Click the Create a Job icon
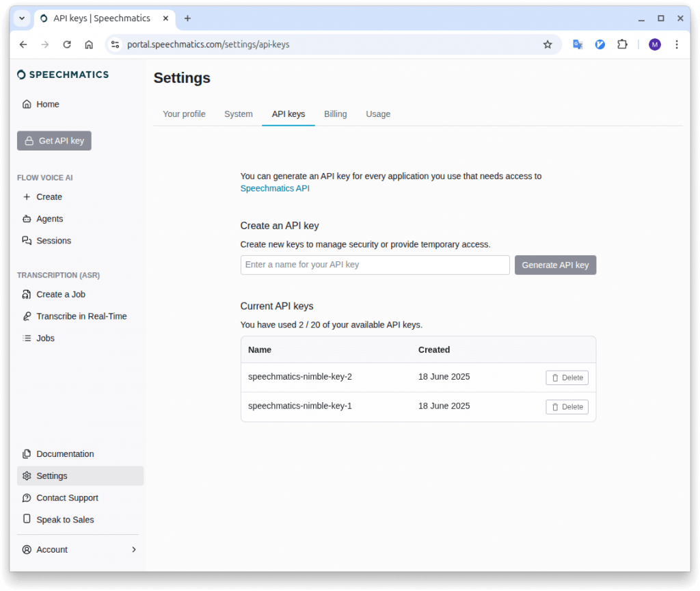This screenshot has width=700, height=591. (27, 294)
